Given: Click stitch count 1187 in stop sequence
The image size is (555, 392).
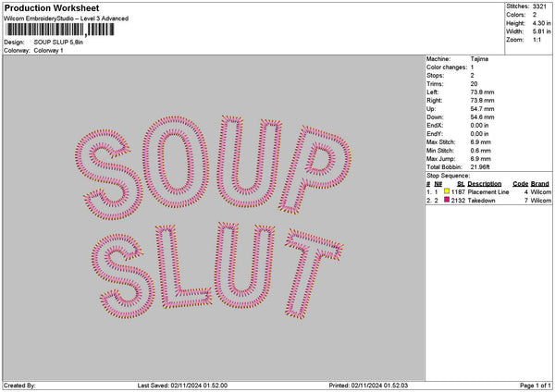Looking at the screenshot, I should (458, 192).
